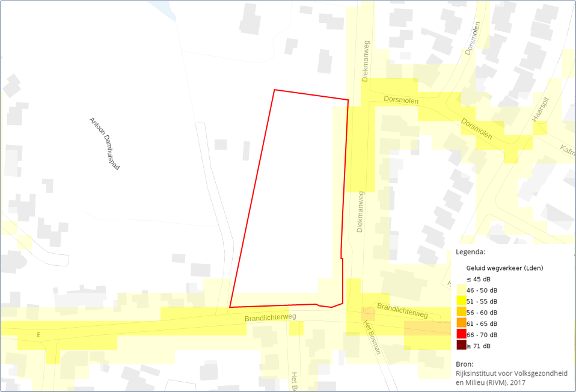Click the Brandlichterweg label below red plot
Image resolution: width=576 pixels, height=392 pixels.
tap(271, 317)
